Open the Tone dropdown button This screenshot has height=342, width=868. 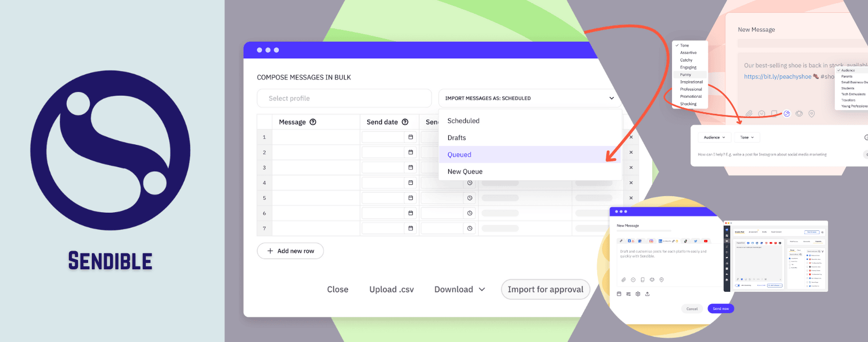point(747,137)
